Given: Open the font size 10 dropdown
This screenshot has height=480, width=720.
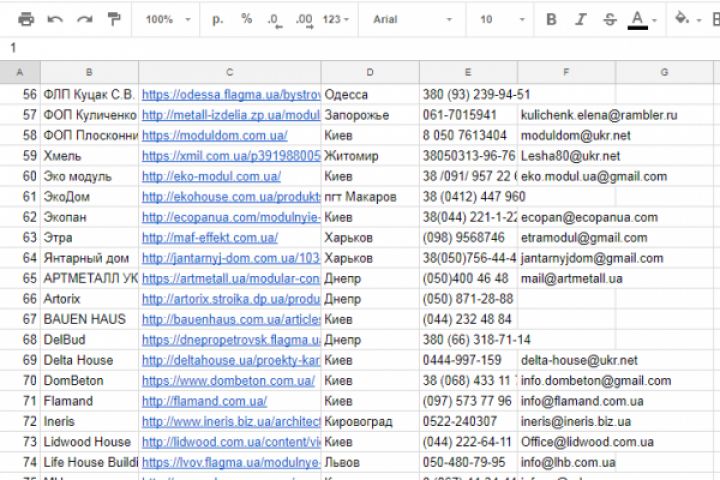Looking at the screenshot, I should 501,19.
